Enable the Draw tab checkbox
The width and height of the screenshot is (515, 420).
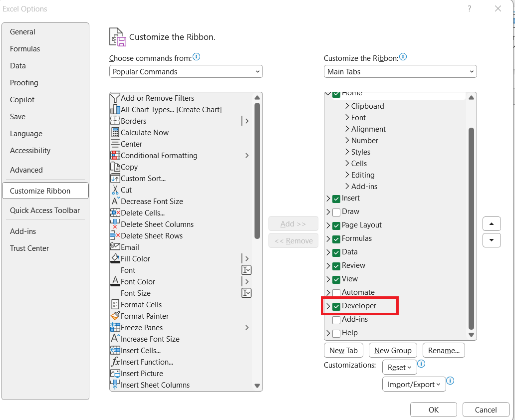pyautogui.click(x=336, y=212)
